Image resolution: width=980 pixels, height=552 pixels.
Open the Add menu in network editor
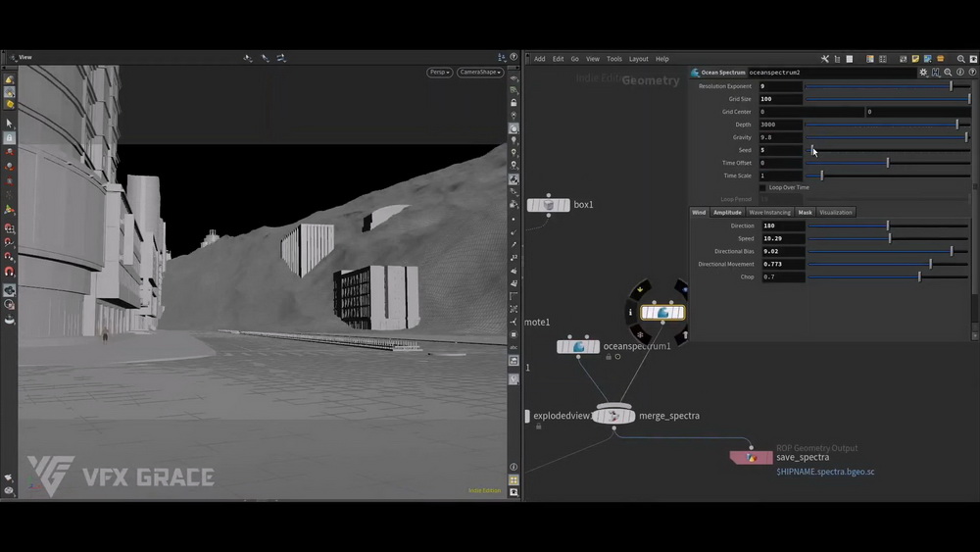(x=539, y=59)
